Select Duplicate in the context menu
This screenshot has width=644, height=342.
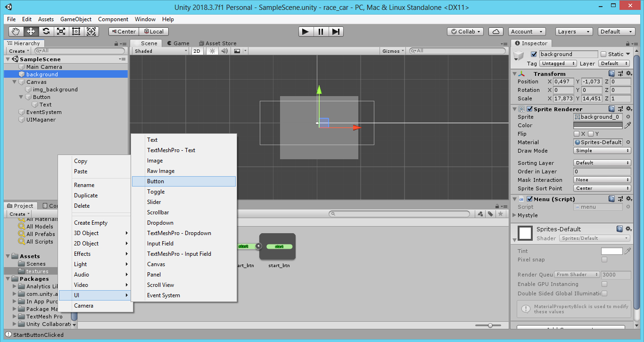pos(95,195)
